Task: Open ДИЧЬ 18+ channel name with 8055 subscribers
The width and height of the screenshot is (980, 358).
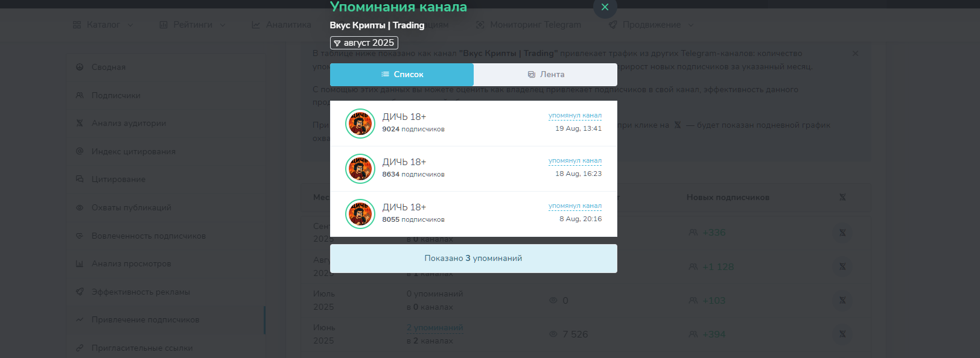Action: (x=404, y=207)
